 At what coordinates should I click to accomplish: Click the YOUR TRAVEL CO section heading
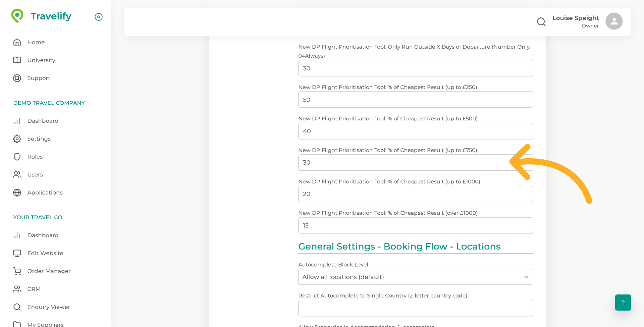click(38, 217)
